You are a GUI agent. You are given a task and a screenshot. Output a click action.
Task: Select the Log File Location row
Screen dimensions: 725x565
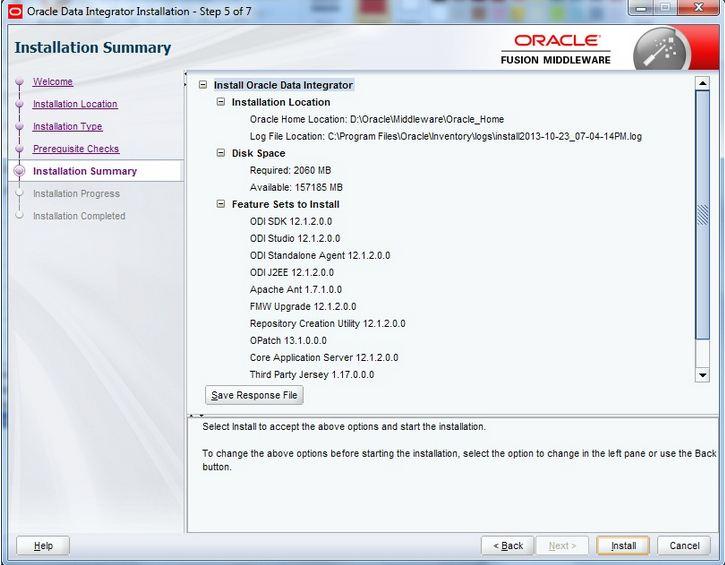(x=446, y=136)
